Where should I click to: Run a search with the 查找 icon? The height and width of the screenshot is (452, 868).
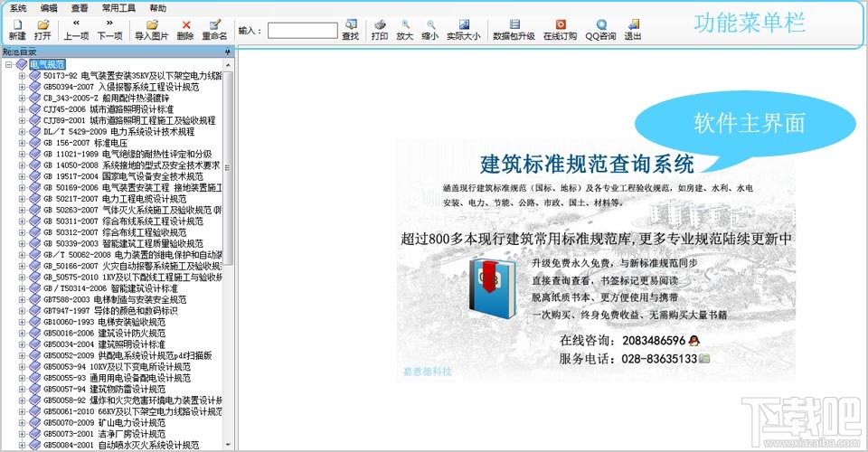(x=351, y=30)
